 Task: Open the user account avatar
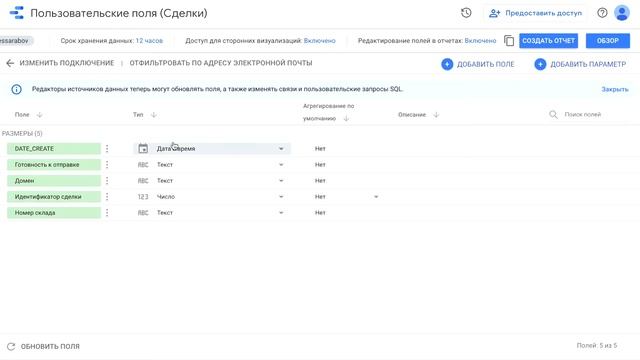coord(622,13)
